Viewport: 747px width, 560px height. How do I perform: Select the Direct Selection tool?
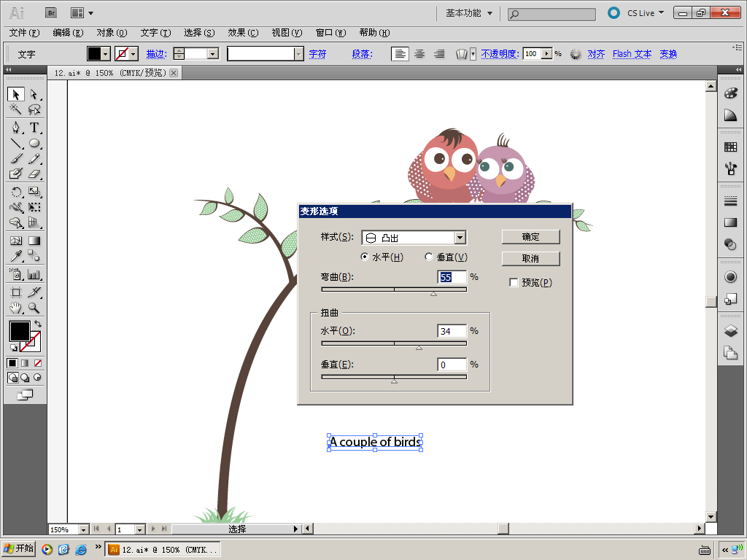pyautogui.click(x=34, y=94)
